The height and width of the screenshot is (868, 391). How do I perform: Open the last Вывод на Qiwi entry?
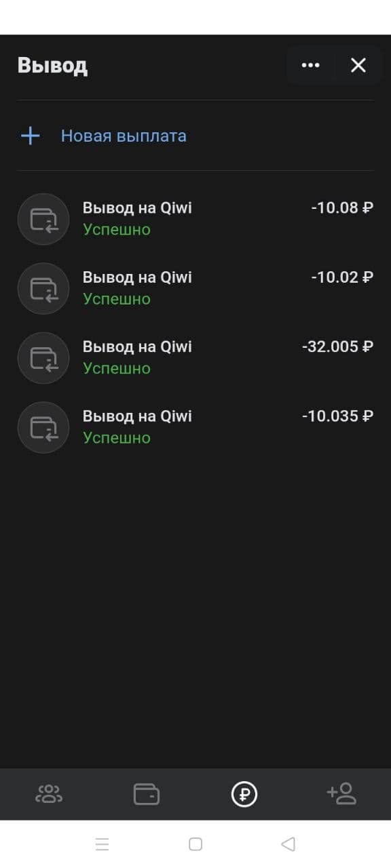(x=195, y=427)
